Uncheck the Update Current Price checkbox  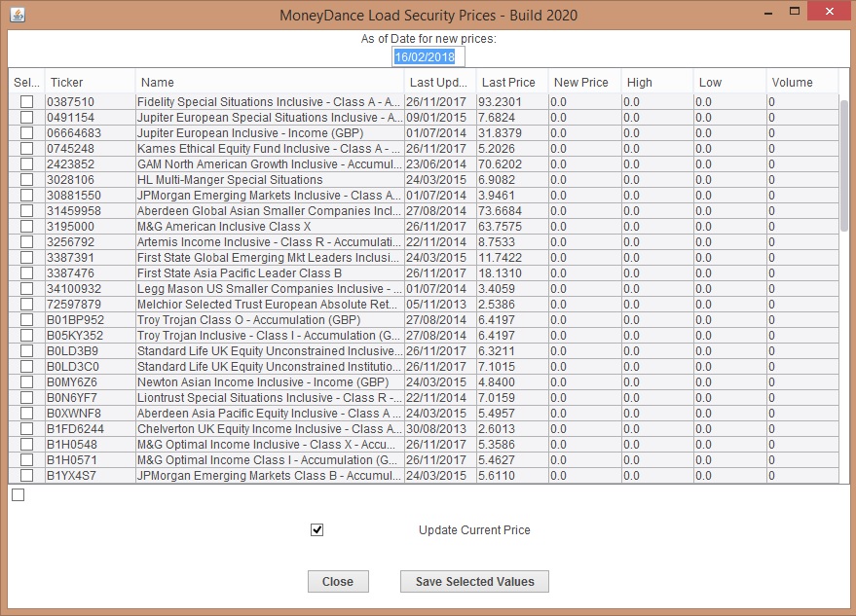(x=316, y=529)
